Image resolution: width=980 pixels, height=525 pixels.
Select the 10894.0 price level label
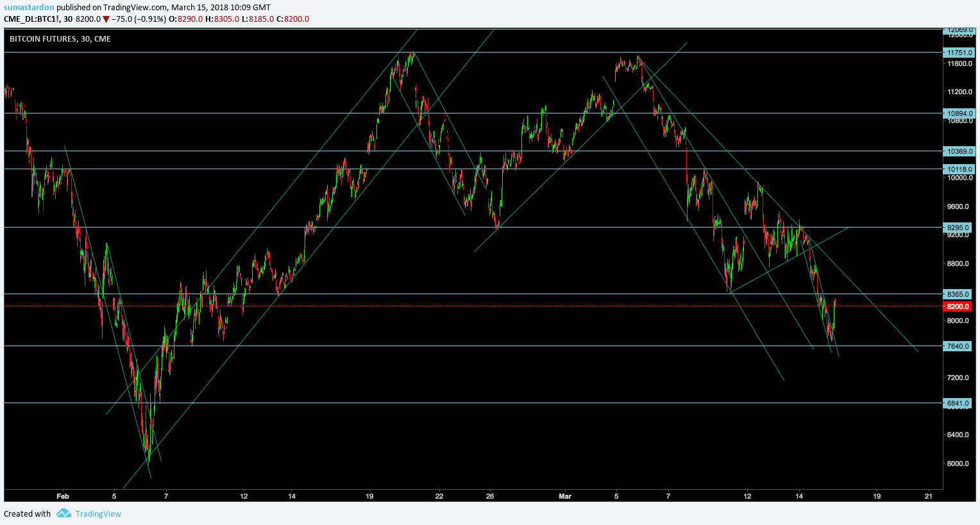pyautogui.click(x=959, y=113)
